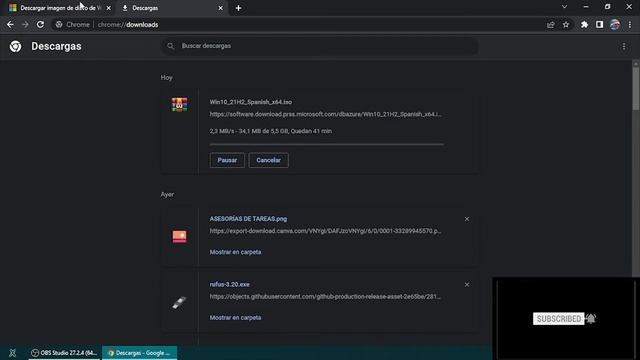Click the SUBSCRIBED button overlay
The image size is (640, 360).
pos(558,319)
